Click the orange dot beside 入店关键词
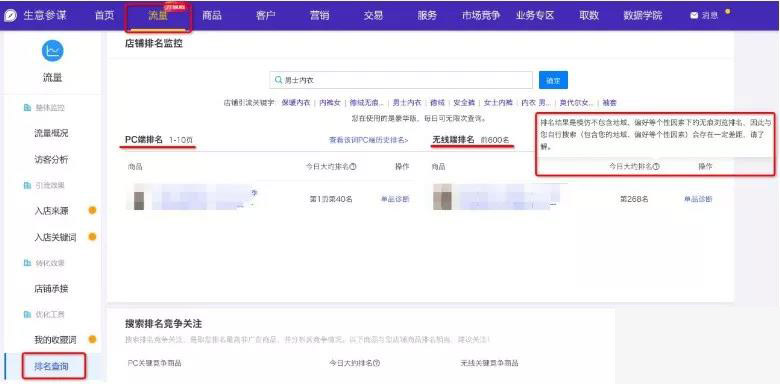The image size is (780, 384). 92,237
